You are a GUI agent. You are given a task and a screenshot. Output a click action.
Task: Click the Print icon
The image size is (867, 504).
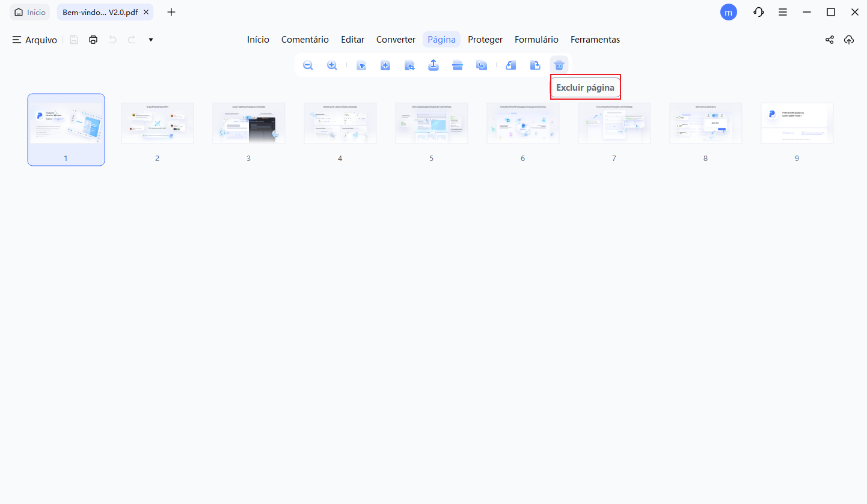tap(93, 39)
